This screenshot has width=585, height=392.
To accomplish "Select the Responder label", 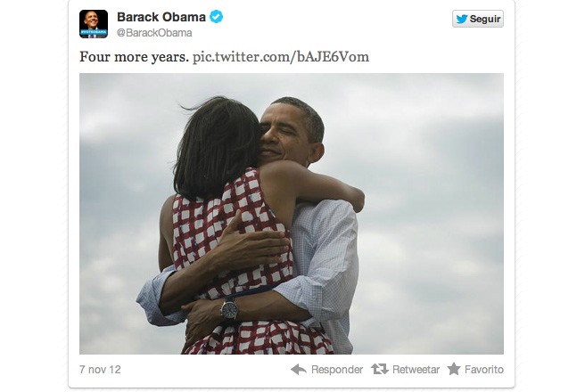I will tap(337, 370).
